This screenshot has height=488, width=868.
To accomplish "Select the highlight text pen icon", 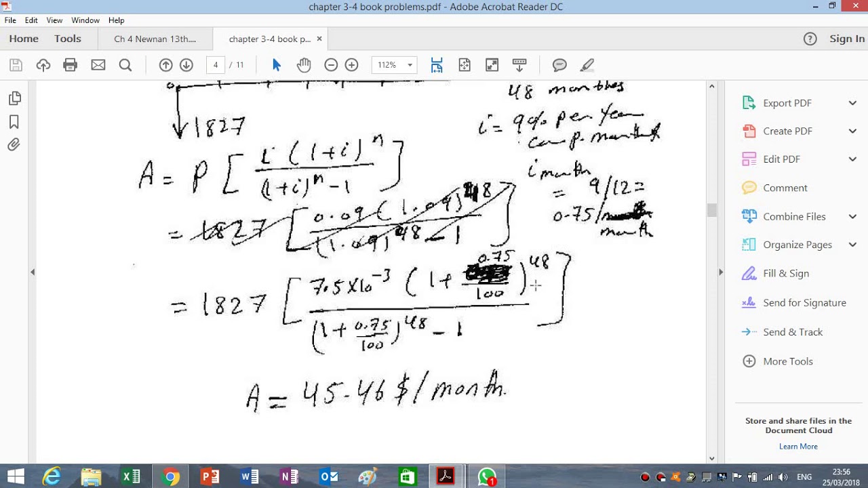I will point(587,65).
